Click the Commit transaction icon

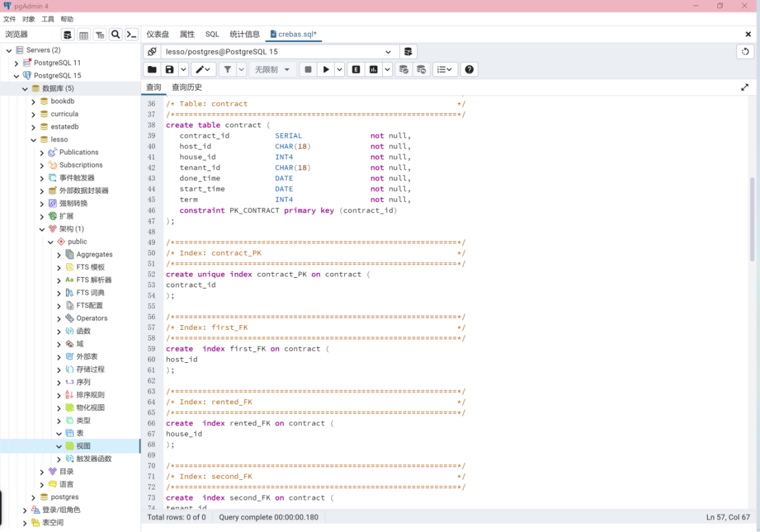403,69
